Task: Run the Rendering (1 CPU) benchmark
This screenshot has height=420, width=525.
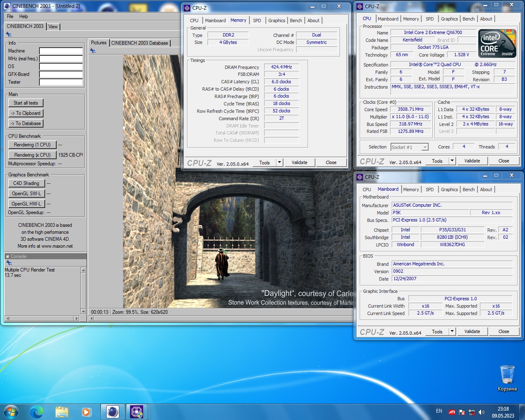Action: coord(32,145)
